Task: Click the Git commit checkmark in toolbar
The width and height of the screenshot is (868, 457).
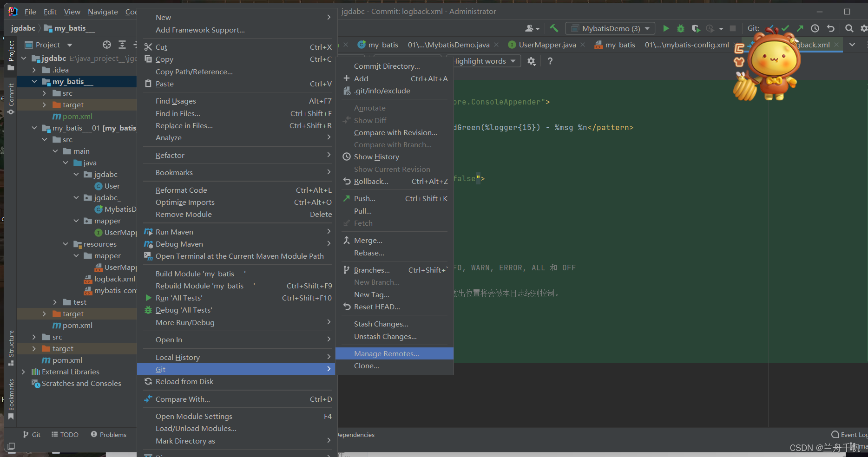Action: (785, 28)
